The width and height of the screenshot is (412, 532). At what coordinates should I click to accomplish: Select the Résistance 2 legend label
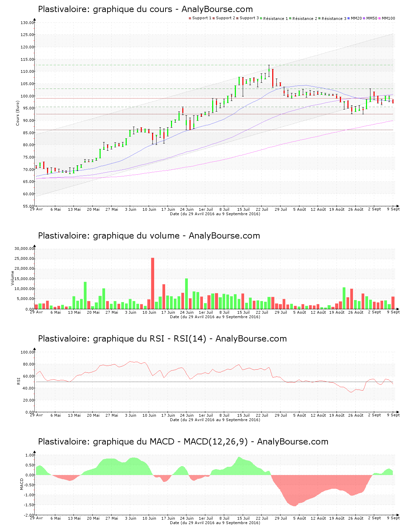pos(305,19)
